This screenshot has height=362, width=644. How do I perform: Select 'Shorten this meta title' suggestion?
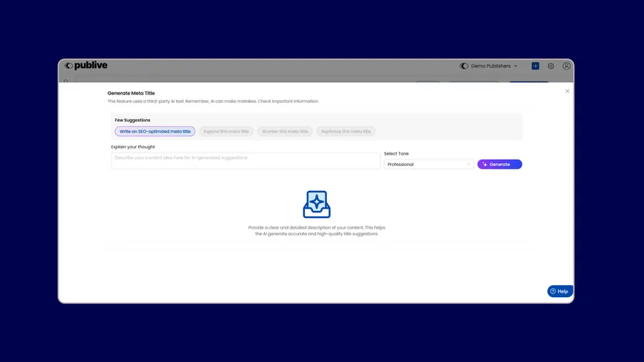tap(284, 132)
